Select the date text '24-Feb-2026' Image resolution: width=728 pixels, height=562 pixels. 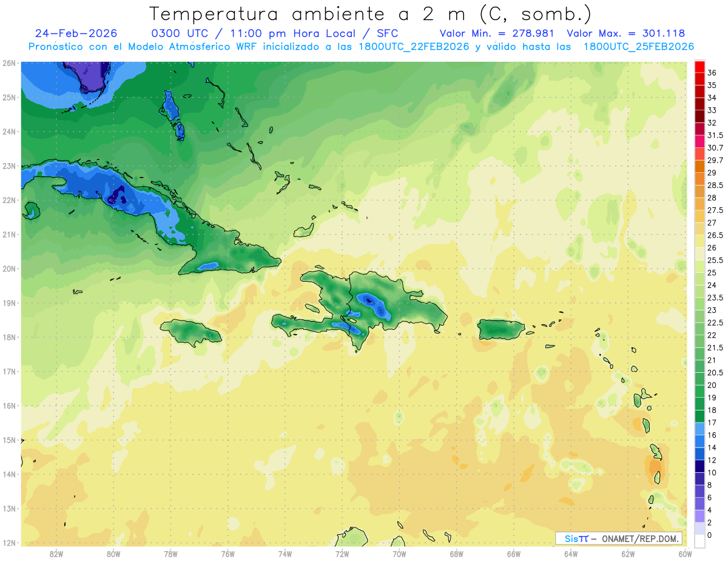(76, 33)
